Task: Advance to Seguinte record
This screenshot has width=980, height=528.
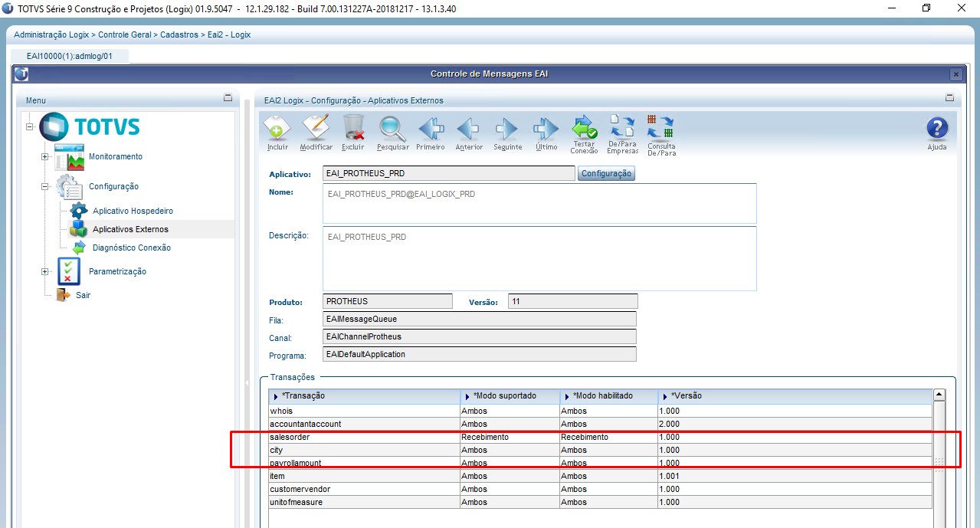Action: pos(507,133)
